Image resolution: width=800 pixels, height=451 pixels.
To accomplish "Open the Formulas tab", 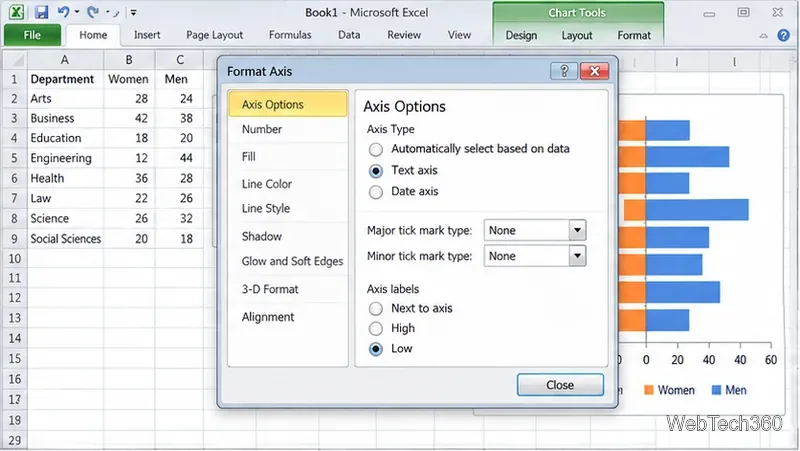I will click(x=290, y=35).
